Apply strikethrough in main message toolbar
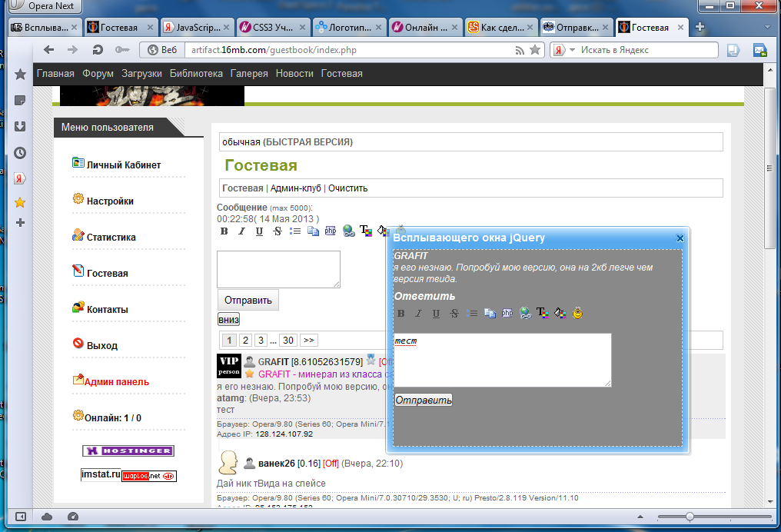 (278, 231)
